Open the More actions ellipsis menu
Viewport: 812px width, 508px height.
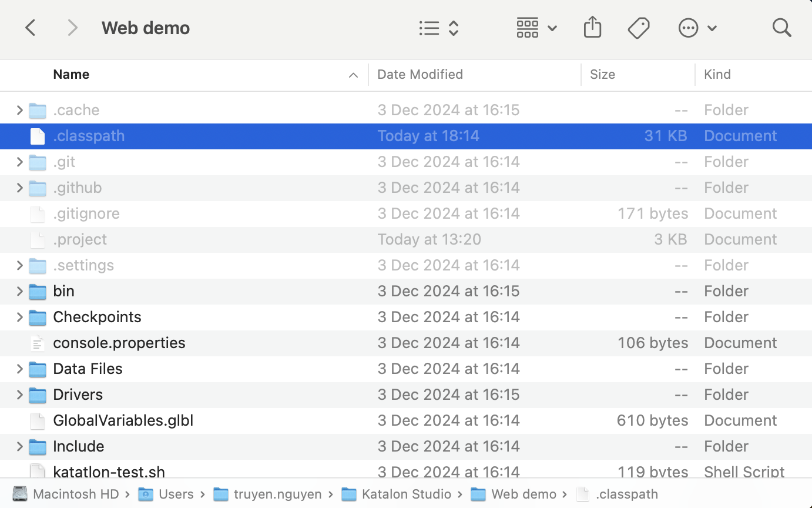point(697,28)
